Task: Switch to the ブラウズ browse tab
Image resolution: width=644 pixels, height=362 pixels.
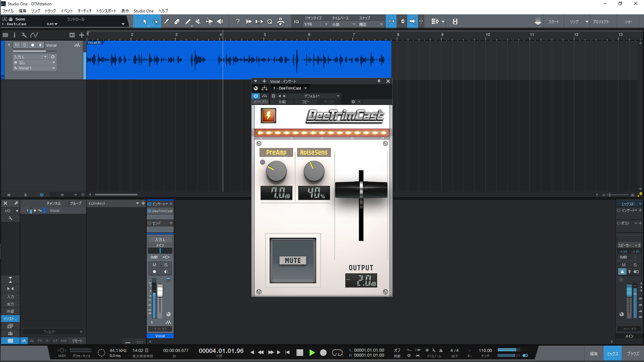Action: 633,354
